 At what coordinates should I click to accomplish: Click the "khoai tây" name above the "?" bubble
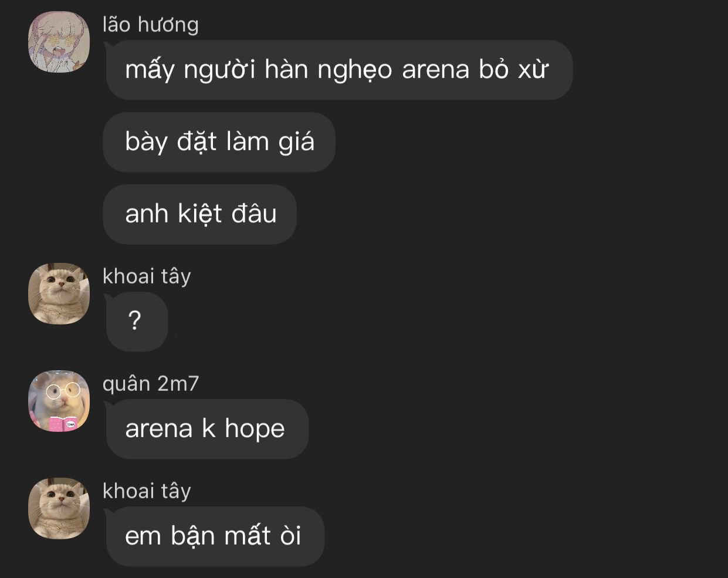click(147, 276)
